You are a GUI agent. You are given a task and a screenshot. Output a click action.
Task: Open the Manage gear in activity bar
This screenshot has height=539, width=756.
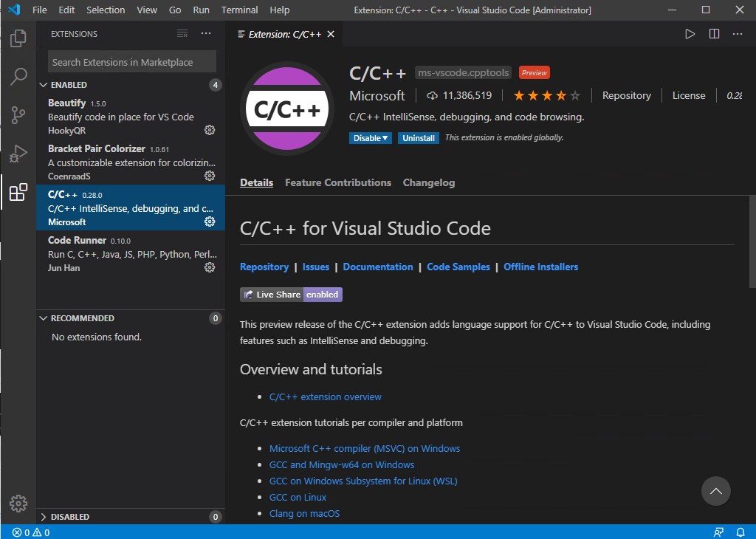(18, 504)
